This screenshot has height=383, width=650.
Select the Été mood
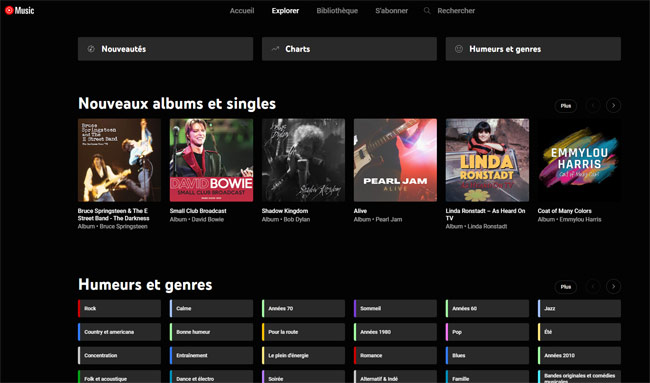click(579, 332)
